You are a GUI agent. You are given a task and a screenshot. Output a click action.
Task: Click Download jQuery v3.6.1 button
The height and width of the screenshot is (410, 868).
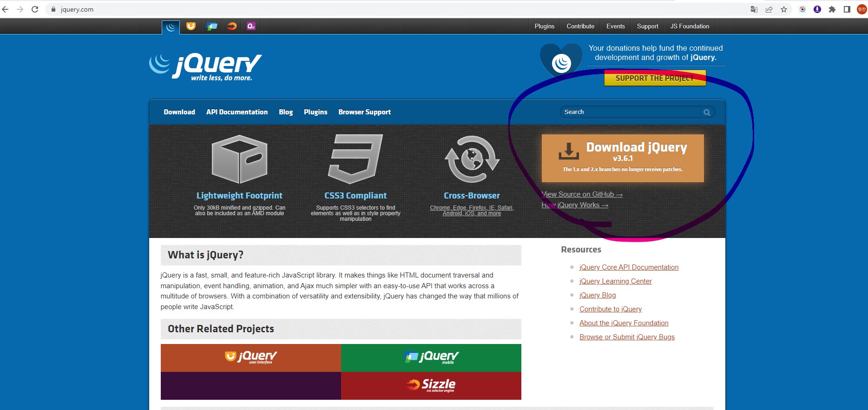click(x=623, y=158)
